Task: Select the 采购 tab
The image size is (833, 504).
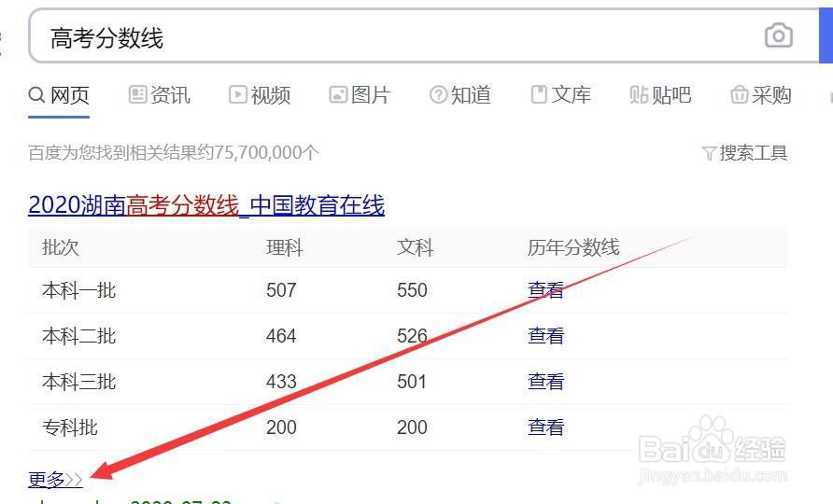Action: (x=761, y=95)
